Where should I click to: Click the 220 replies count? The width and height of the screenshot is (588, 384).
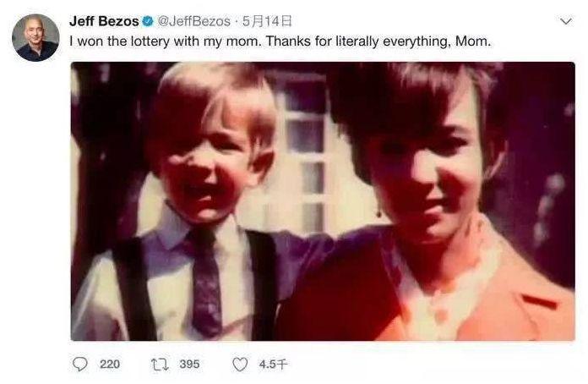[x=110, y=364]
